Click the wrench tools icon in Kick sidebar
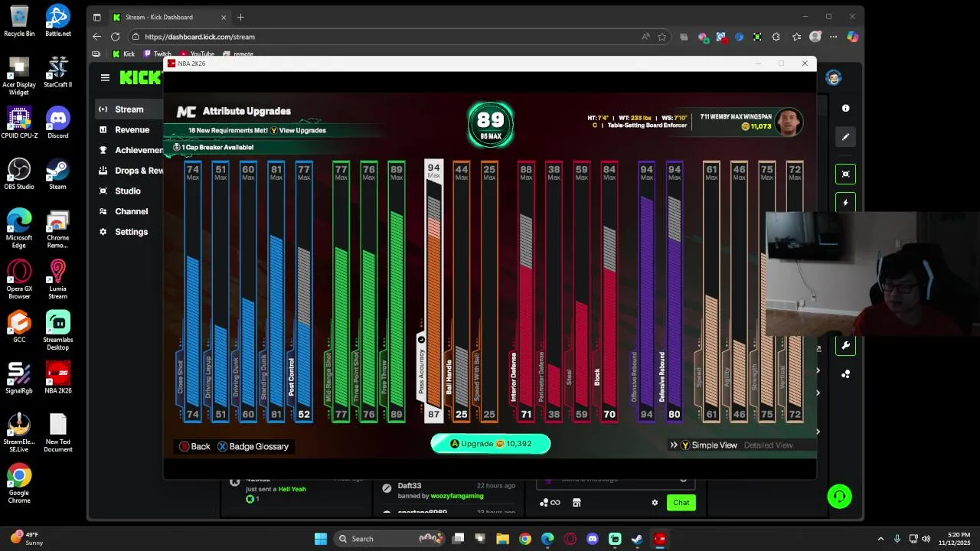The image size is (980, 551). [845, 345]
